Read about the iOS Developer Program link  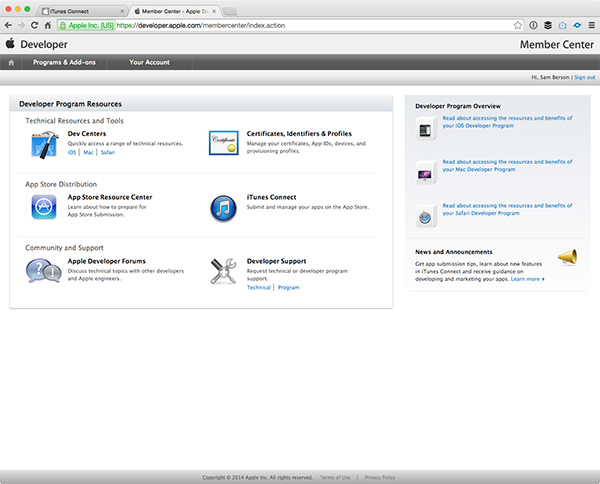[x=507, y=122]
